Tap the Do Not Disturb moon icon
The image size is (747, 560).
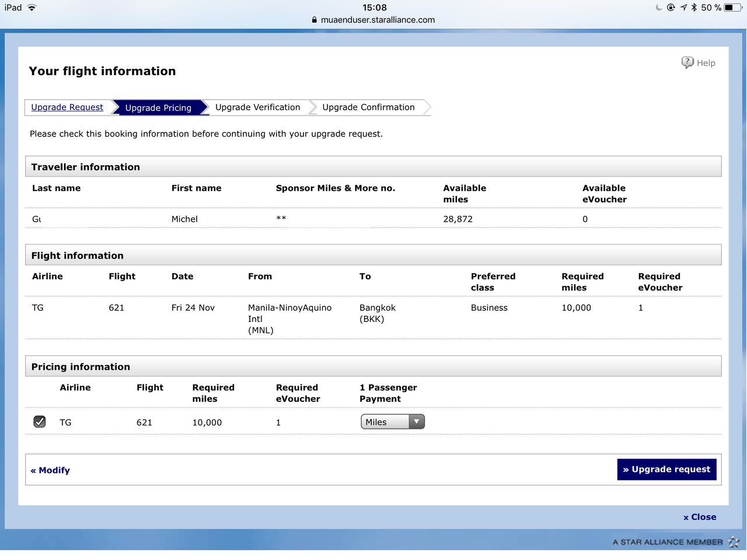click(x=659, y=8)
